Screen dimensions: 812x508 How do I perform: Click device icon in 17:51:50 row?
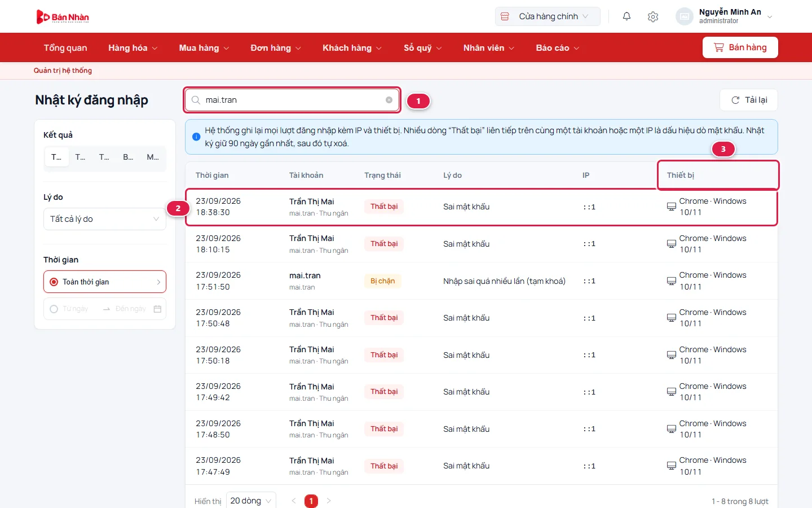point(671,281)
